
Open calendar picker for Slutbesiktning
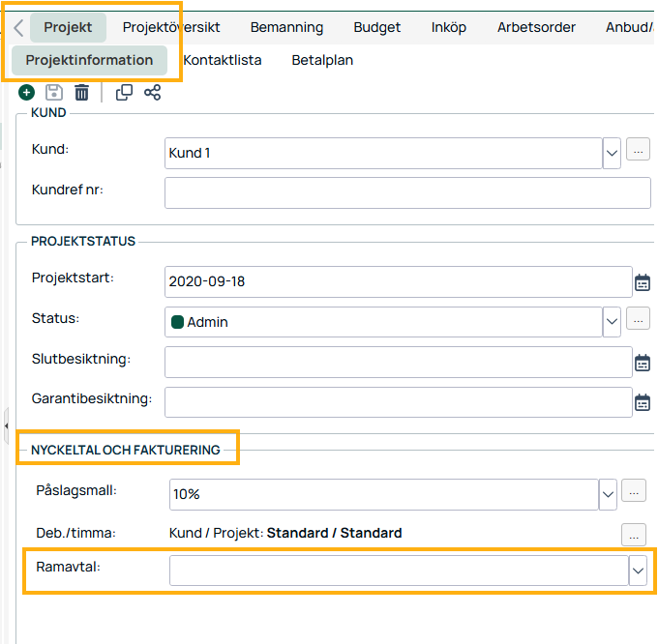[643, 363]
